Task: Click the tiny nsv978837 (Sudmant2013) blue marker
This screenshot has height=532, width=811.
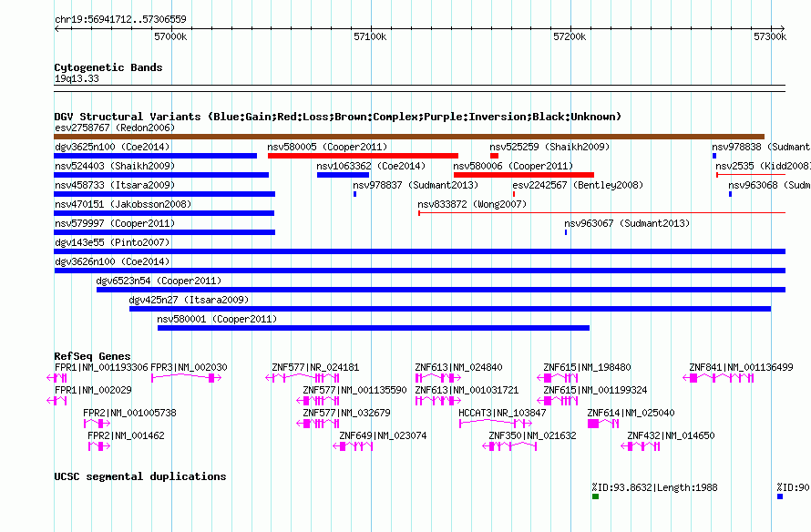Action: pos(354,194)
